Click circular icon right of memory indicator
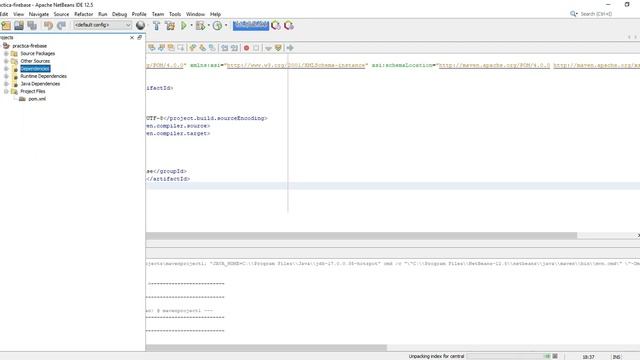This screenshot has width=640, height=360. (276, 25)
